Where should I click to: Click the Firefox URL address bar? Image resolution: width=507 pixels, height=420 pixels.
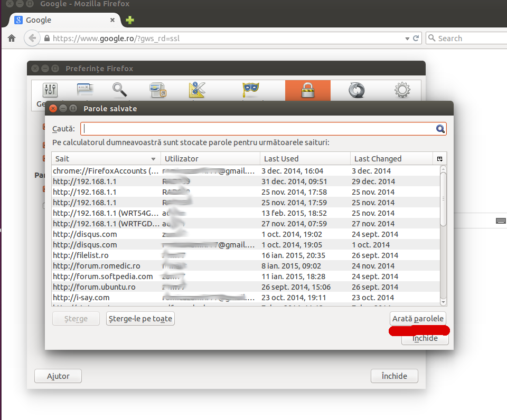[x=227, y=39]
